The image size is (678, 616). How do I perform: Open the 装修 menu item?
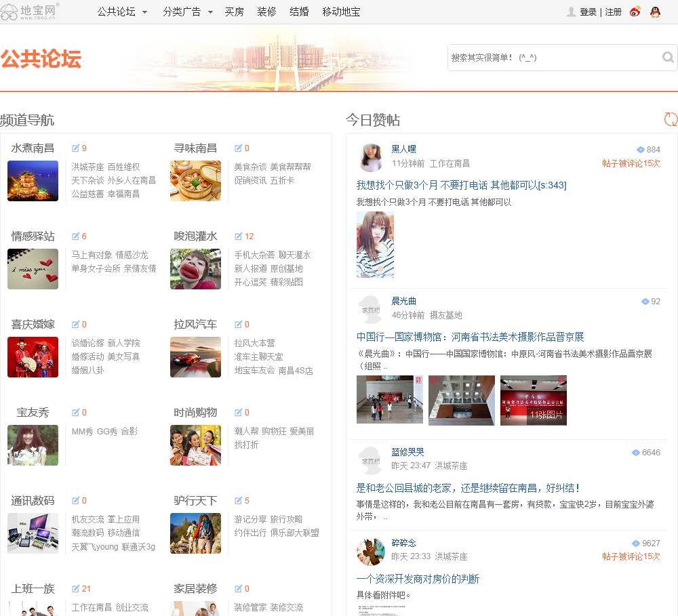(x=266, y=12)
